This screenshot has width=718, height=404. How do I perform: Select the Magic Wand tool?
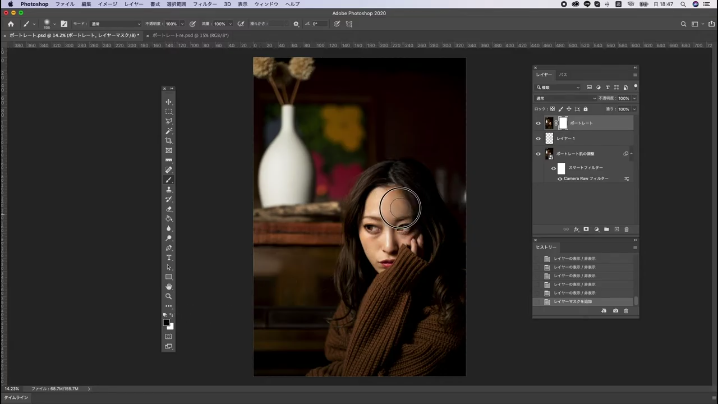pos(169,131)
